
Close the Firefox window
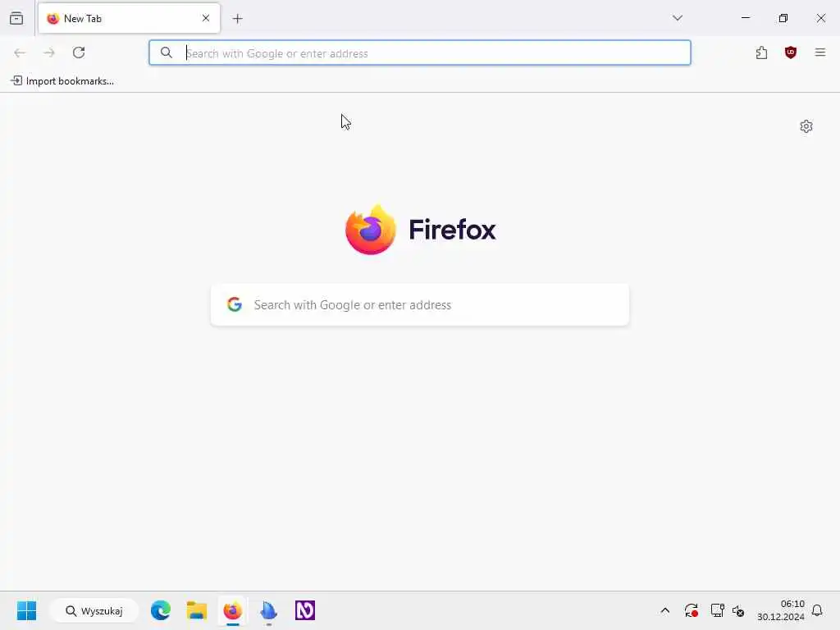pyautogui.click(x=820, y=18)
